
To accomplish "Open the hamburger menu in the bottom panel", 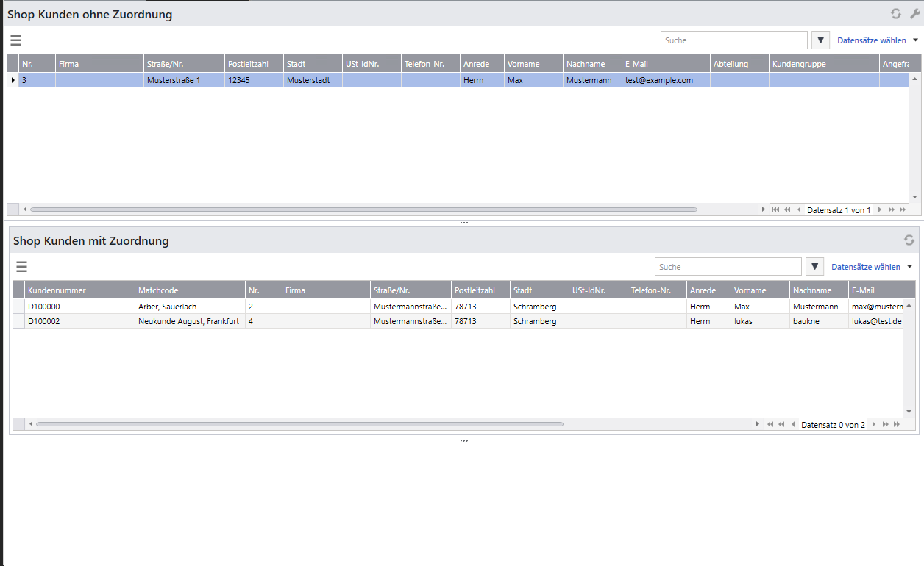I will (21, 267).
